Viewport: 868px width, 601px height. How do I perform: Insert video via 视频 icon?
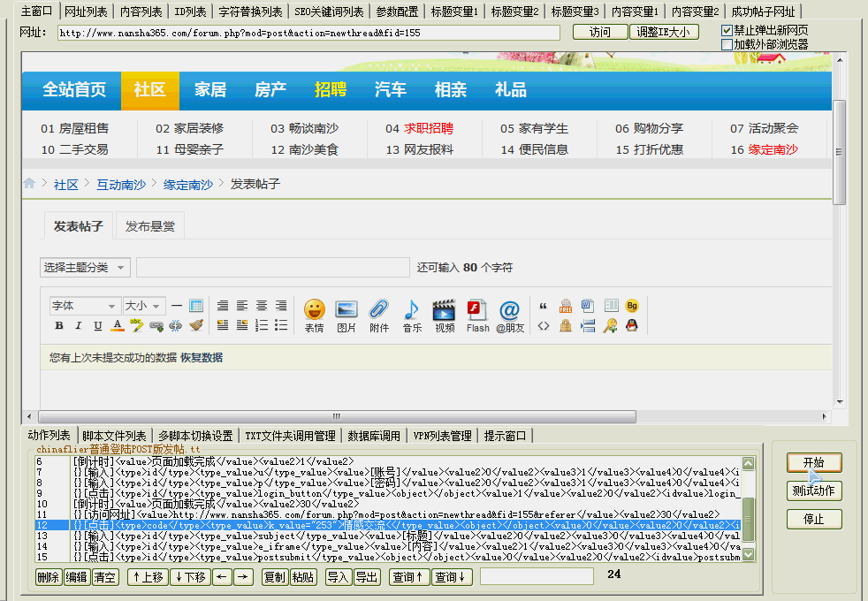coord(445,316)
